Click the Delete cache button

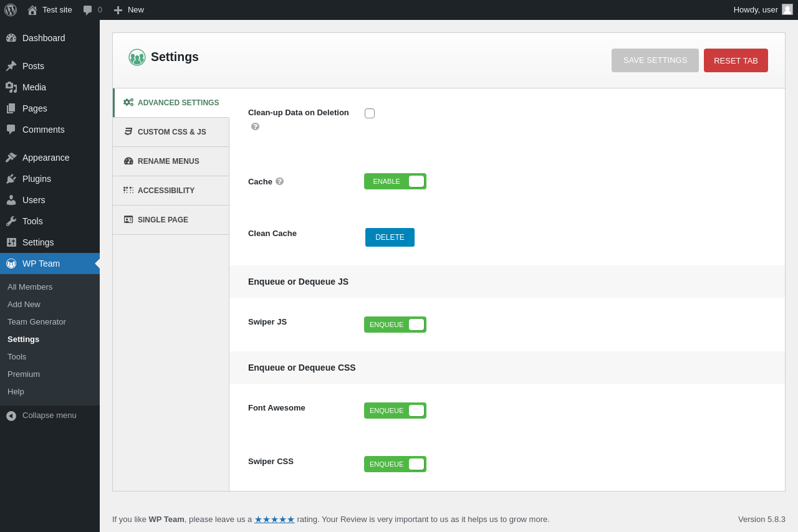point(390,237)
